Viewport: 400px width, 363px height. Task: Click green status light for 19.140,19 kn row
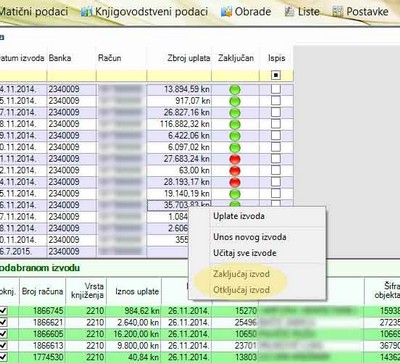point(235,194)
